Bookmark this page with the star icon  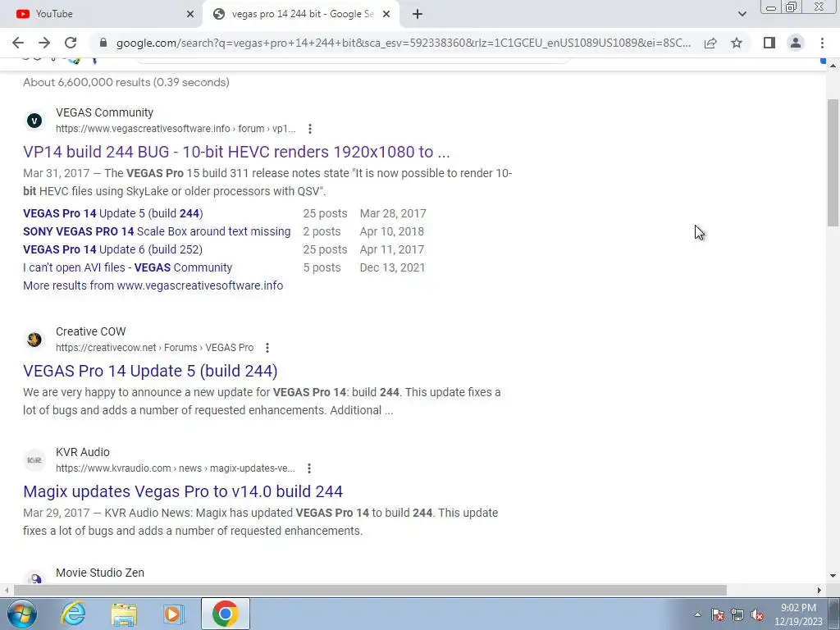pos(737,43)
